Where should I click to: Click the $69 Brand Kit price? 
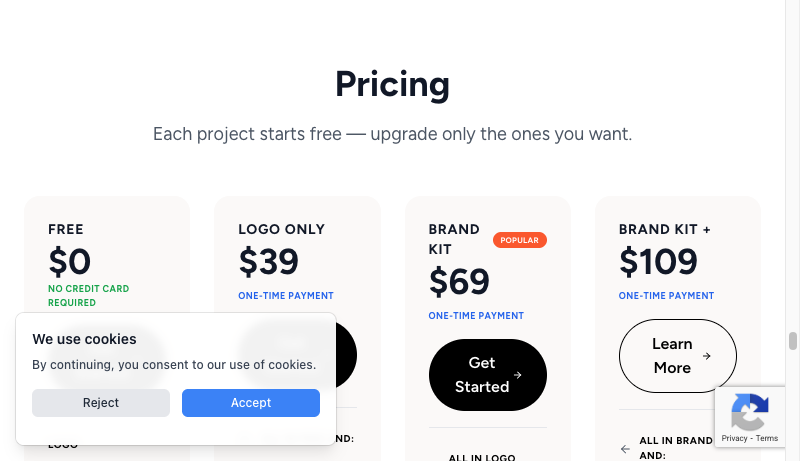[459, 282]
